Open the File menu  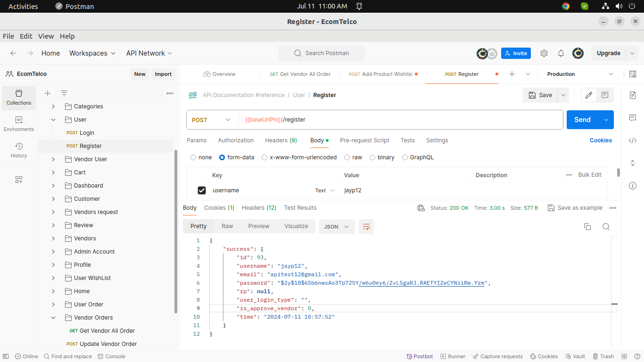pyautogui.click(x=8, y=36)
